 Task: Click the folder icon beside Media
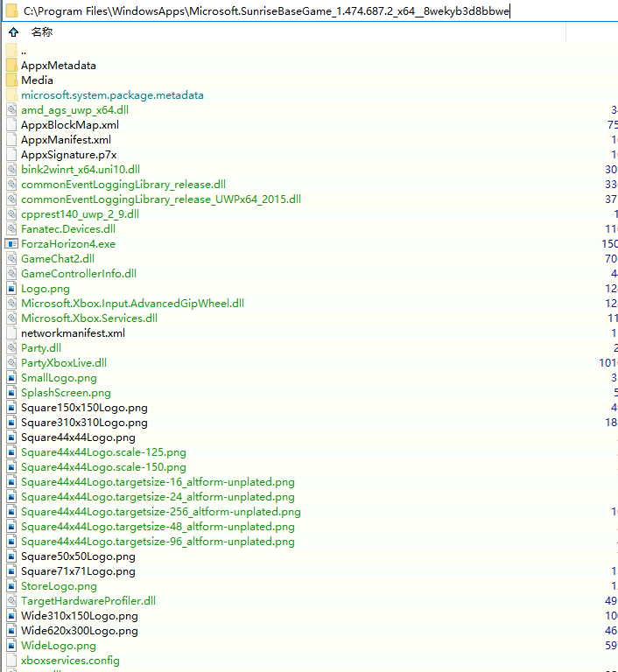click(x=12, y=80)
